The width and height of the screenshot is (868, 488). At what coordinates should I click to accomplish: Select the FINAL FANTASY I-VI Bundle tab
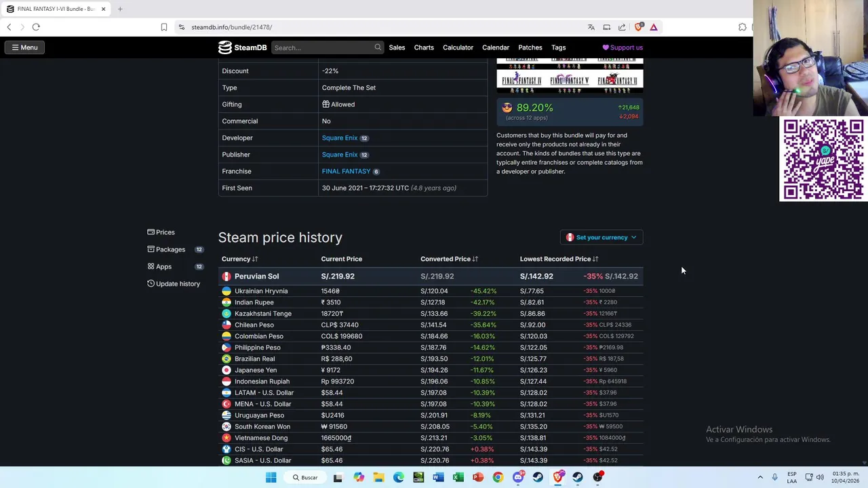[56, 9]
